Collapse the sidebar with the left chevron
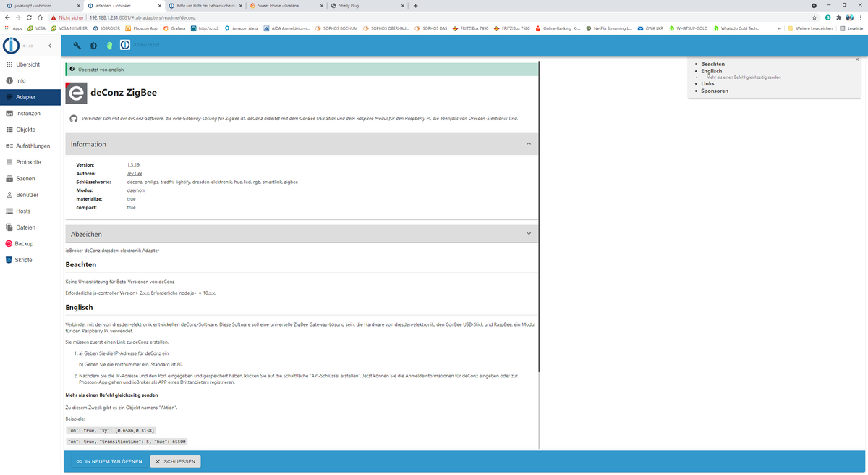 tap(49, 46)
